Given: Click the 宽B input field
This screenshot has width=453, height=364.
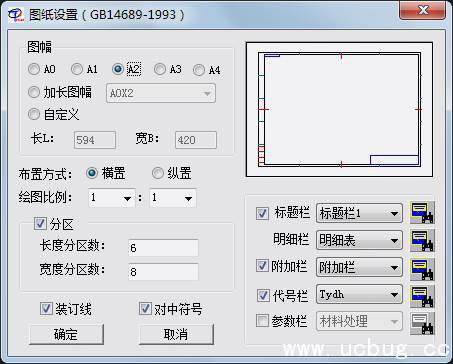Looking at the screenshot, I should pos(196,140).
